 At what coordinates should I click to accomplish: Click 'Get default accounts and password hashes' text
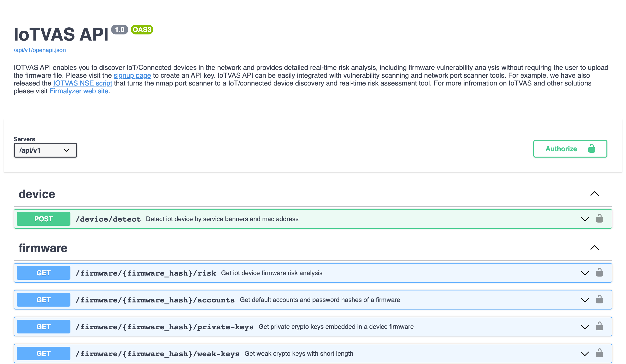pyautogui.click(x=320, y=300)
